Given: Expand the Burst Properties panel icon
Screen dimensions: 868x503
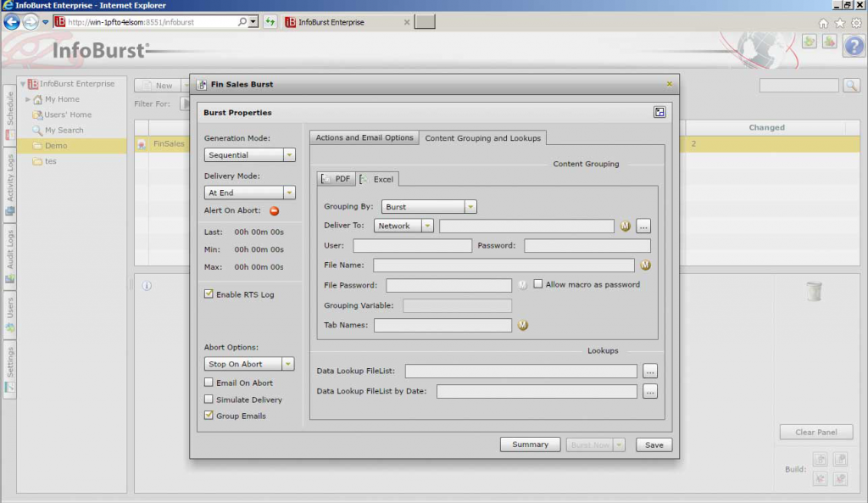Looking at the screenshot, I should click(659, 113).
